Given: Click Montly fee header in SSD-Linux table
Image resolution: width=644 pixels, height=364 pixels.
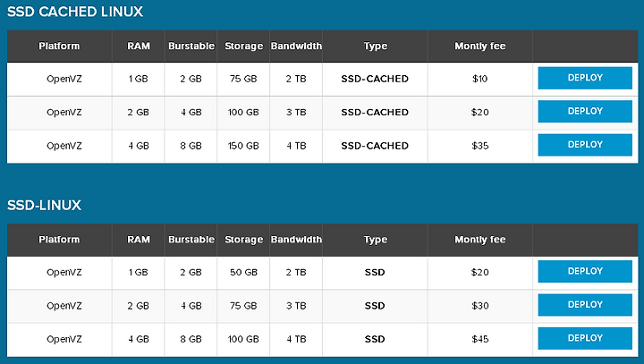Looking at the screenshot, I should click(480, 240).
